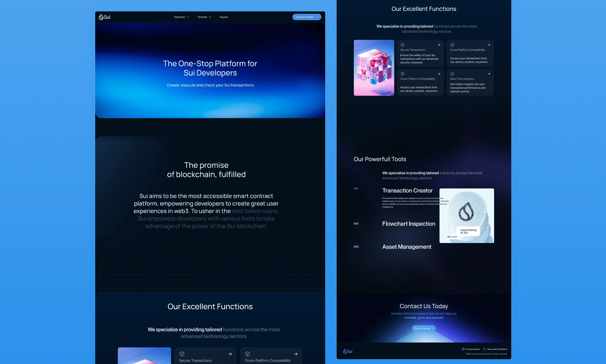
Task: Click cube icon on top-right Cross-Platform Compatibility card
Action: [452, 45]
